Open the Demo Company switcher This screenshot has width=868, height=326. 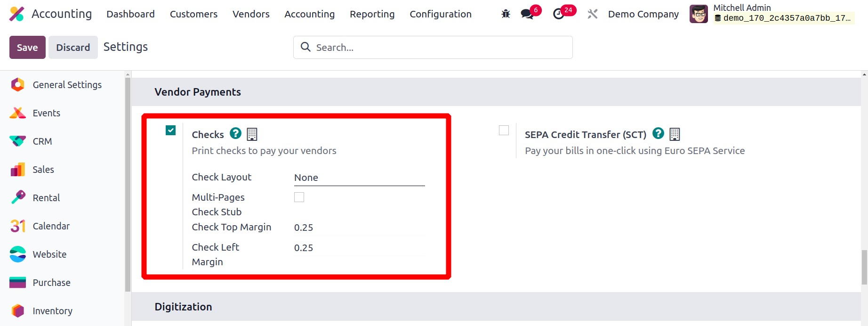pos(643,14)
